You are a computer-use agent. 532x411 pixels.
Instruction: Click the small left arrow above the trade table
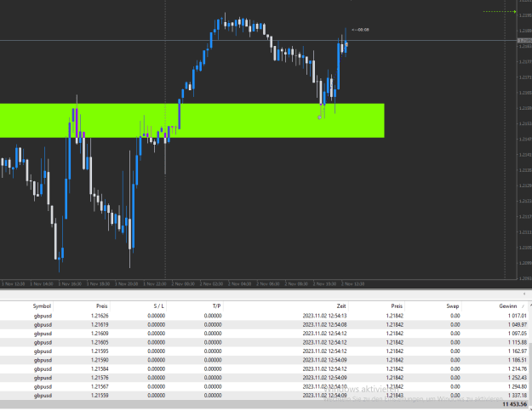coord(524,294)
